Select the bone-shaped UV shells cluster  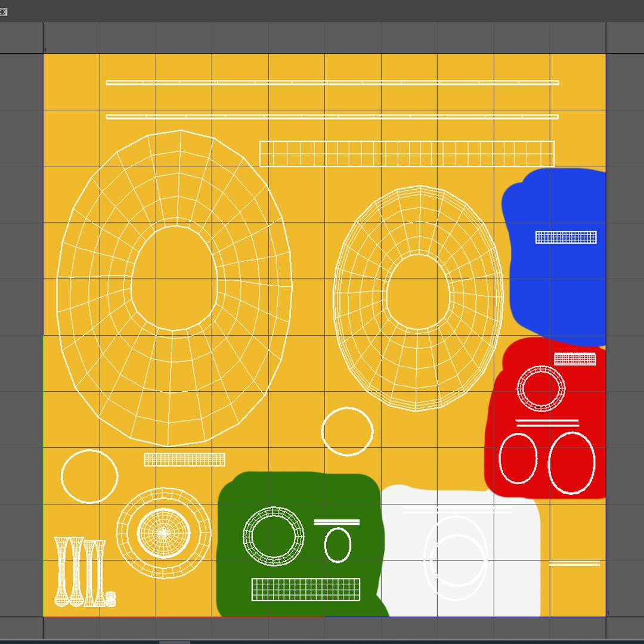85,572
